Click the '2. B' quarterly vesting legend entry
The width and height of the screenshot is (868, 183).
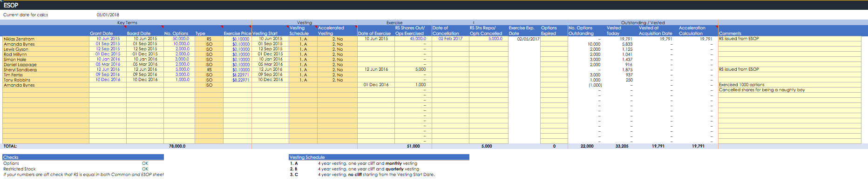click(354, 169)
